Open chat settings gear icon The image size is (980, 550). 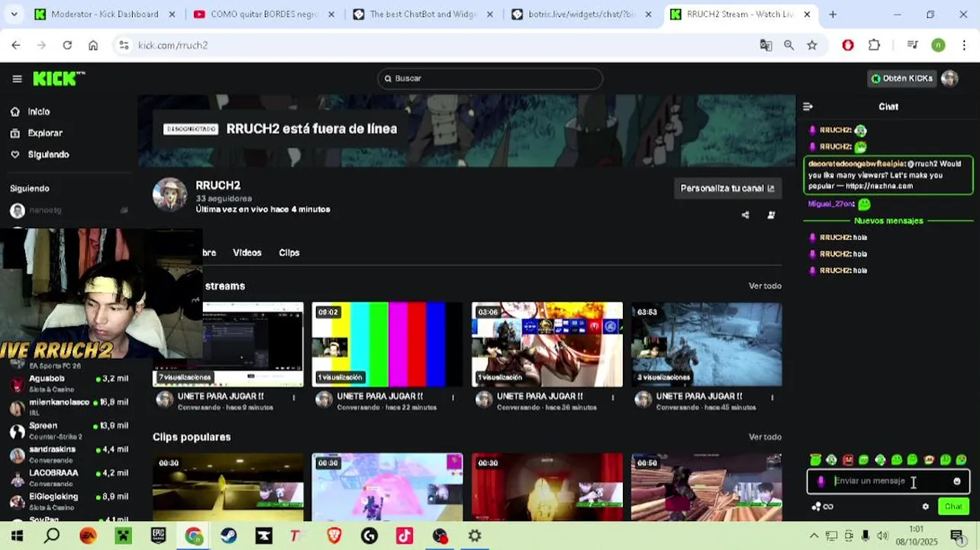(926, 506)
